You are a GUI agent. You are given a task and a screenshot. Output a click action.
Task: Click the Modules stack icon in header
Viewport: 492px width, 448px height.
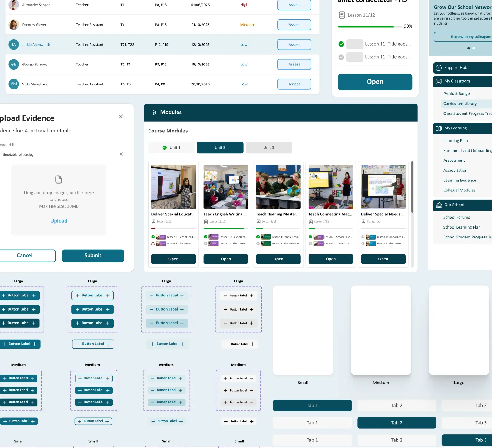153,113
